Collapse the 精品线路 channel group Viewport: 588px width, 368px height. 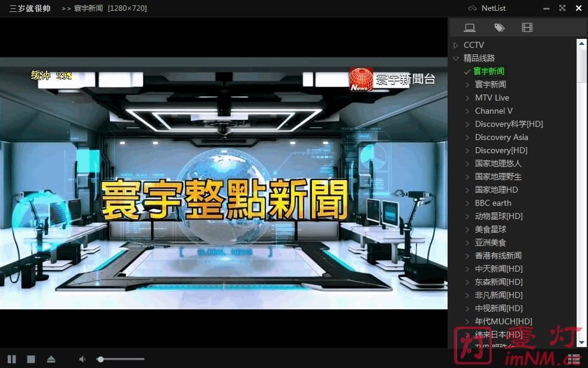(455, 58)
